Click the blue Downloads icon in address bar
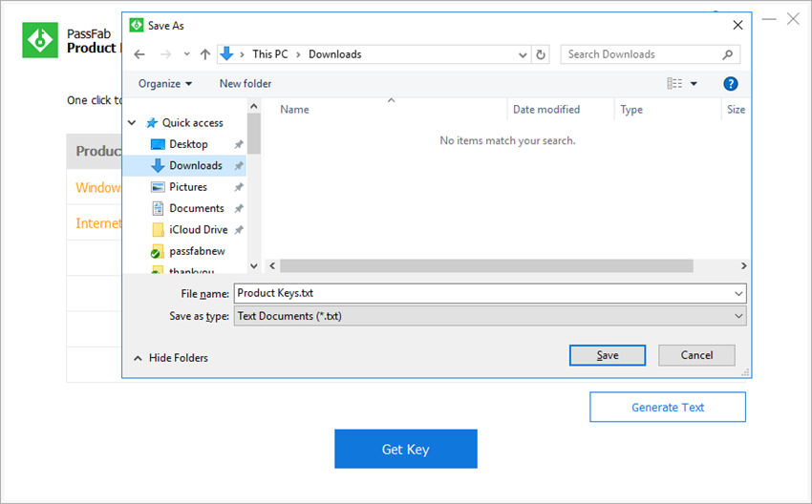812x504 pixels. (226, 53)
